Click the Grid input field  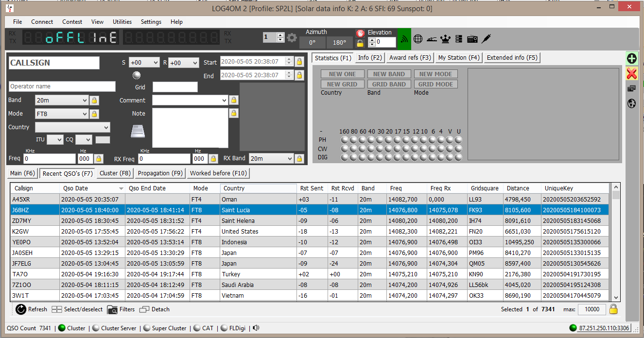coord(175,87)
